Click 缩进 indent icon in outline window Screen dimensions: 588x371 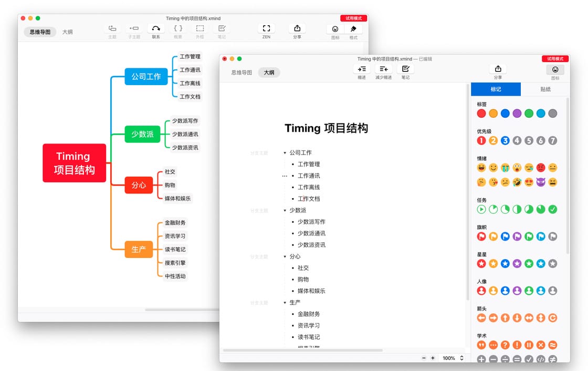362,69
